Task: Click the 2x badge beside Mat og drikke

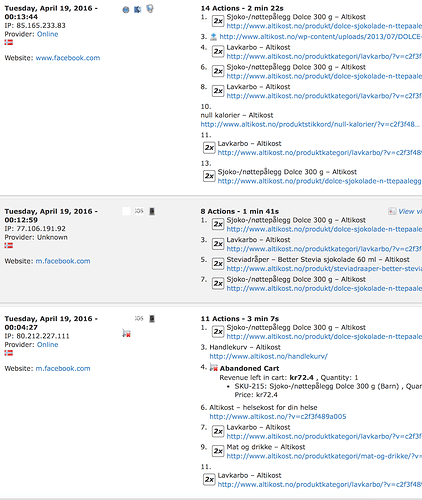Action: (218, 451)
